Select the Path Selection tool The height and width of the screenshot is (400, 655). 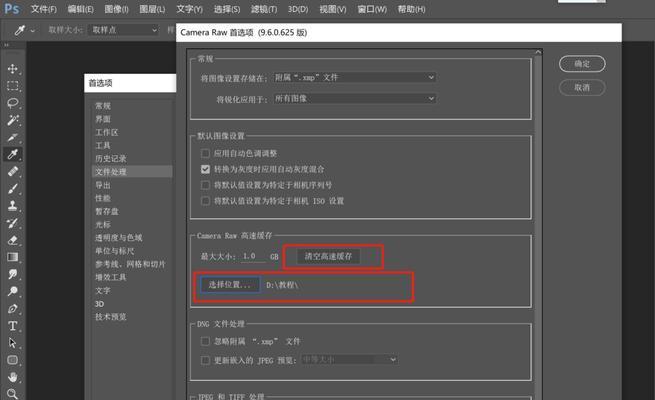point(13,343)
